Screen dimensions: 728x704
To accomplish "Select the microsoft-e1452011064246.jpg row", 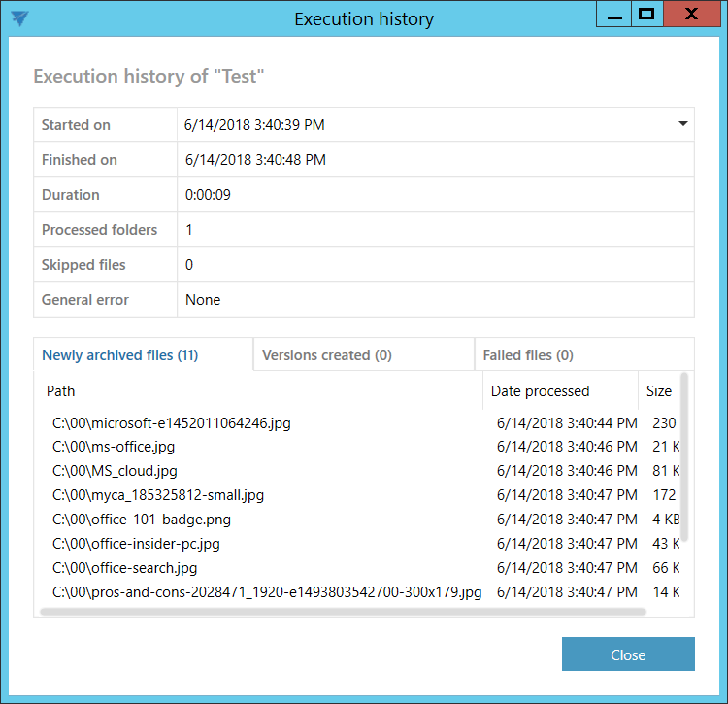I will click(x=172, y=423).
